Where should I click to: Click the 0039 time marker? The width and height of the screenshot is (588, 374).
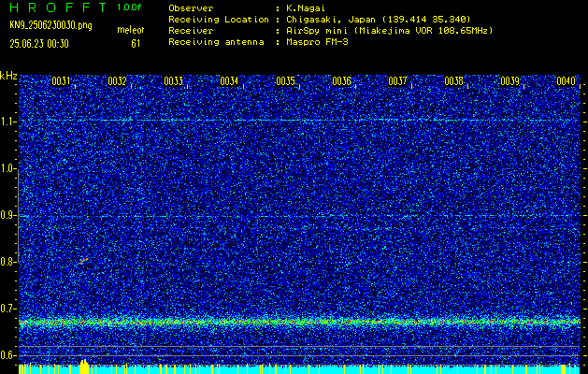click(x=510, y=81)
